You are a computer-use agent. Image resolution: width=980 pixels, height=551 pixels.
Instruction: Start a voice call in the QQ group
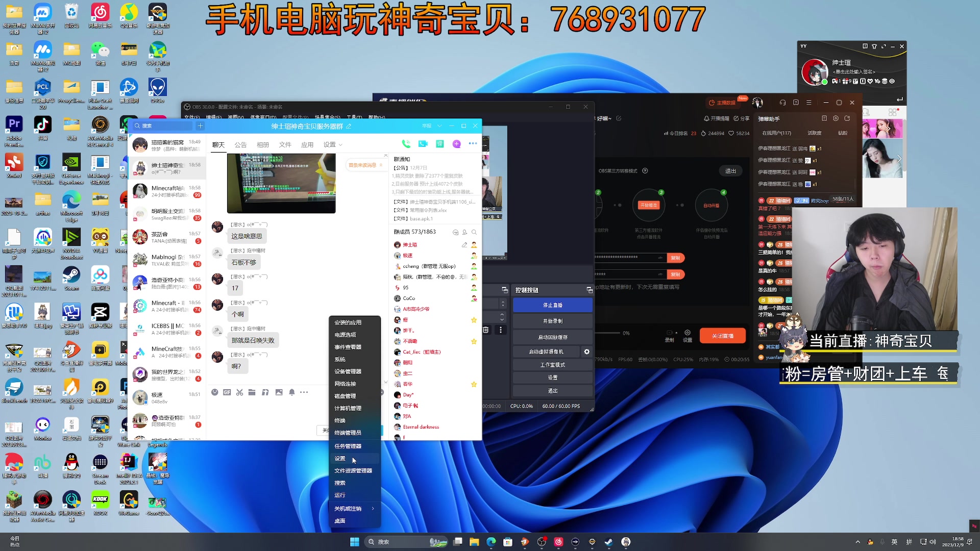point(406,144)
